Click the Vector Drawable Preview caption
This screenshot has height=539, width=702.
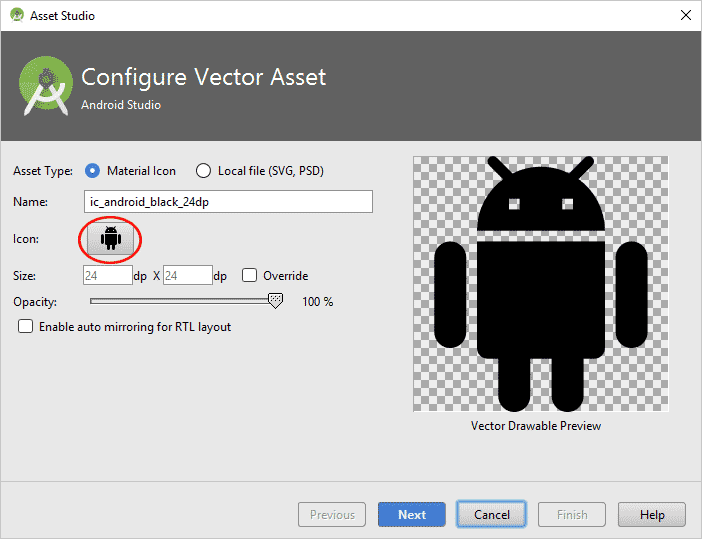tap(536, 426)
